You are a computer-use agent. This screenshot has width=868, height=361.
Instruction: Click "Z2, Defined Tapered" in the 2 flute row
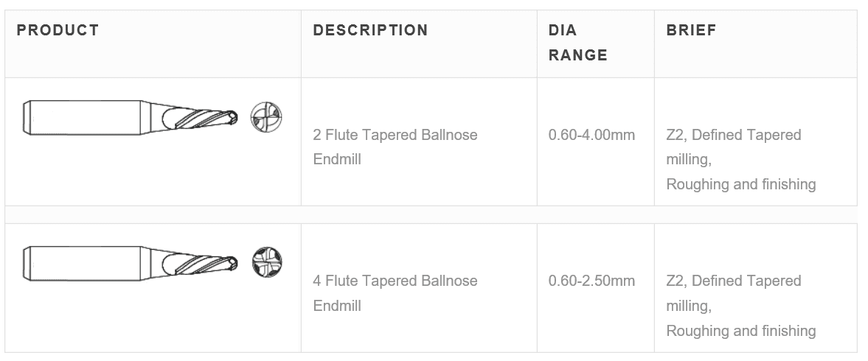733,135
